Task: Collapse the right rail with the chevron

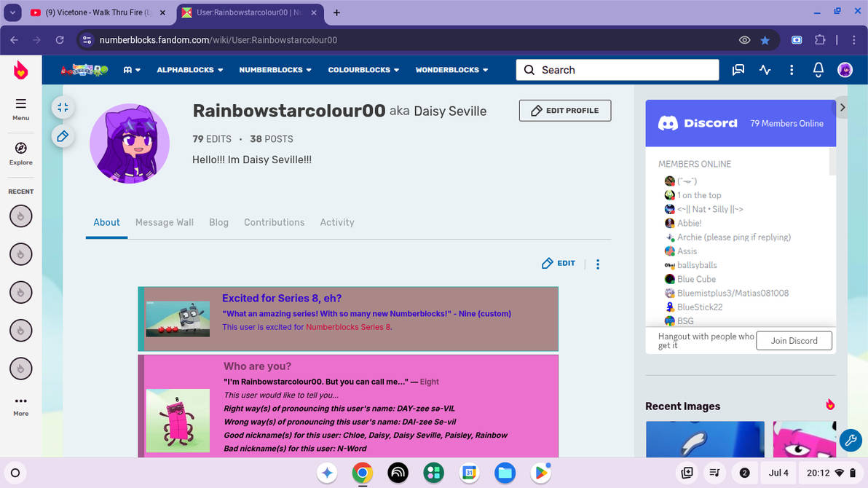Action: click(x=842, y=108)
